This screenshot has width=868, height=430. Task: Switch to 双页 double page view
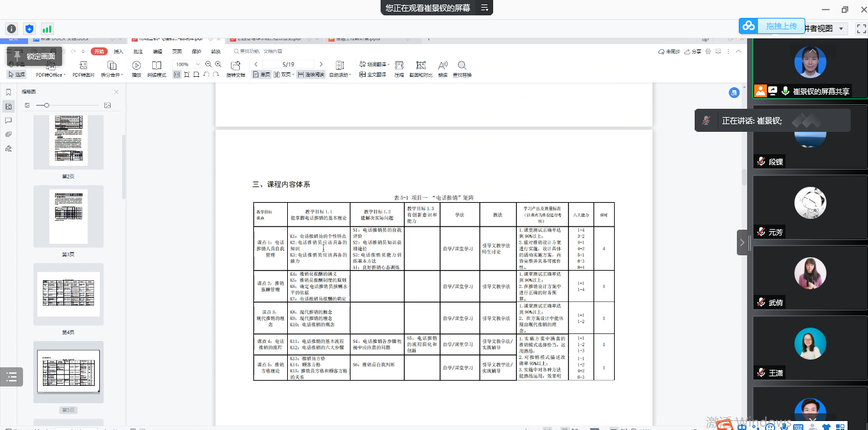283,75
